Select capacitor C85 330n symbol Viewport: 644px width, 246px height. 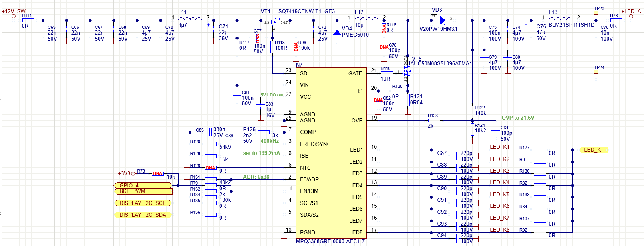coord(211,132)
